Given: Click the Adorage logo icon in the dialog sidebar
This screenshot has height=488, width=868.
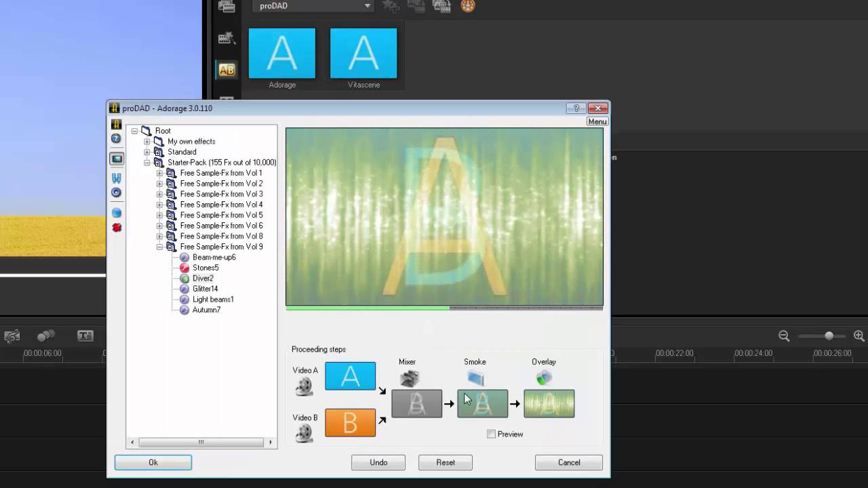Looking at the screenshot, I should pyautogui.click(x=116, y=125).
